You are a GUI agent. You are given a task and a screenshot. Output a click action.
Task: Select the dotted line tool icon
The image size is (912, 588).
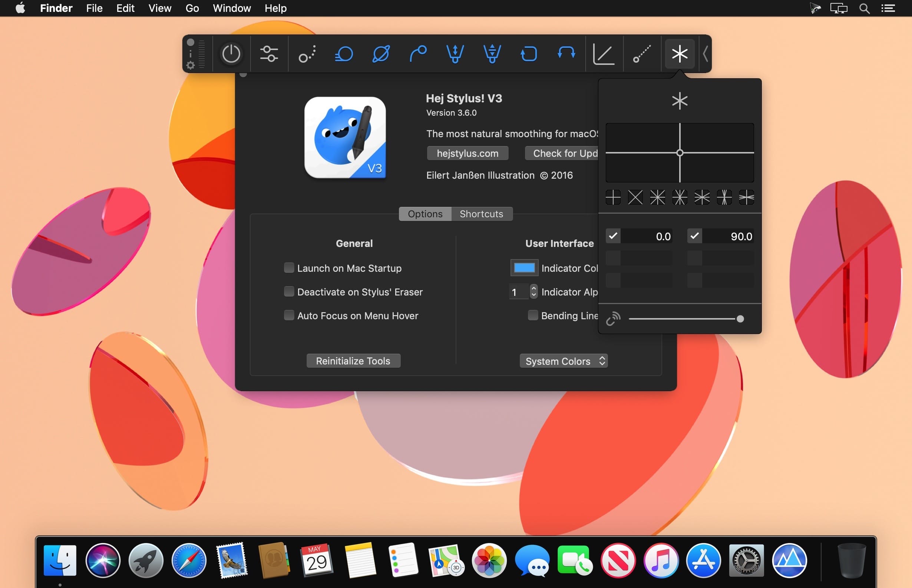pos(642,54)
